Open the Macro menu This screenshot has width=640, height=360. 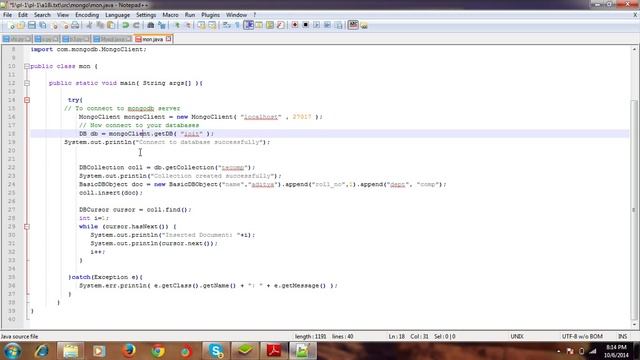(170, 15)
